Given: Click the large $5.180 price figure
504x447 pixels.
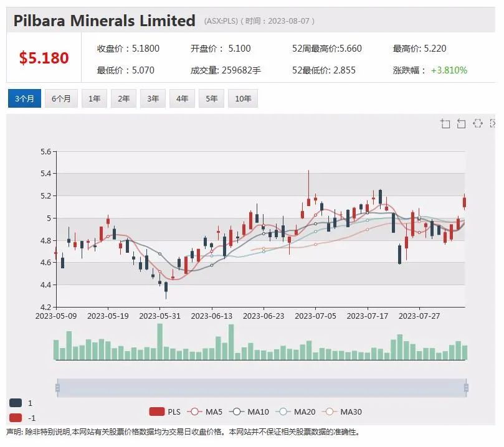Looking at the screenshot, I should click(44, 58).
